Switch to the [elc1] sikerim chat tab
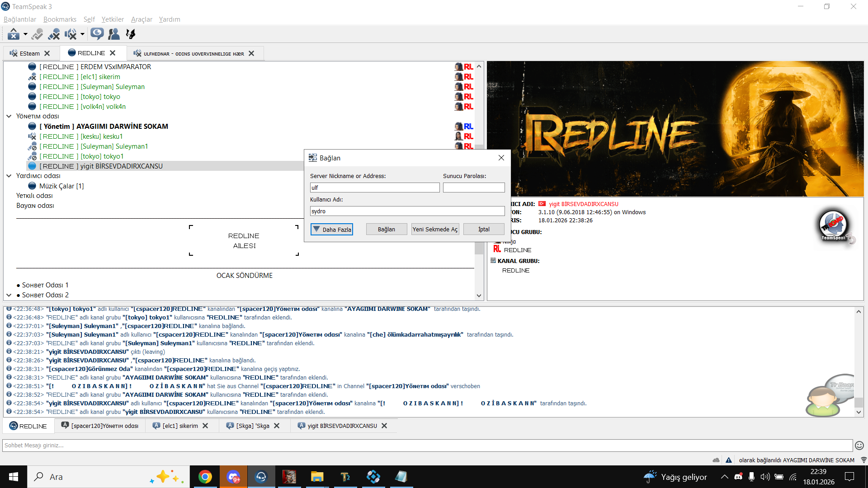Image resolution: width=868 pixels, height=488 pixels. [x=175, y=426]
